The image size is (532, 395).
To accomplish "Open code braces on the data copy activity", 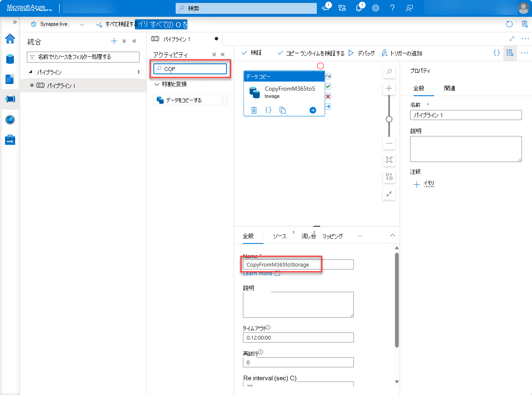I will (268, 110).
